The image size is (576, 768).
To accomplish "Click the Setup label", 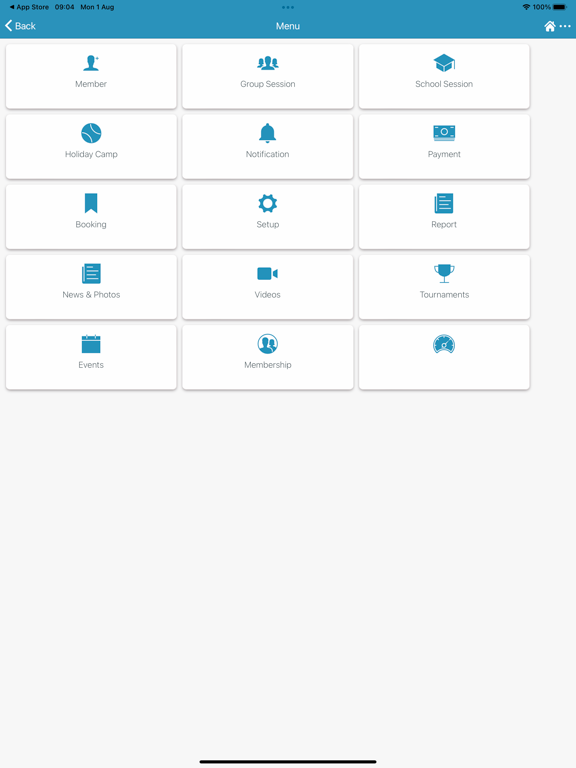I will [267, 224].
